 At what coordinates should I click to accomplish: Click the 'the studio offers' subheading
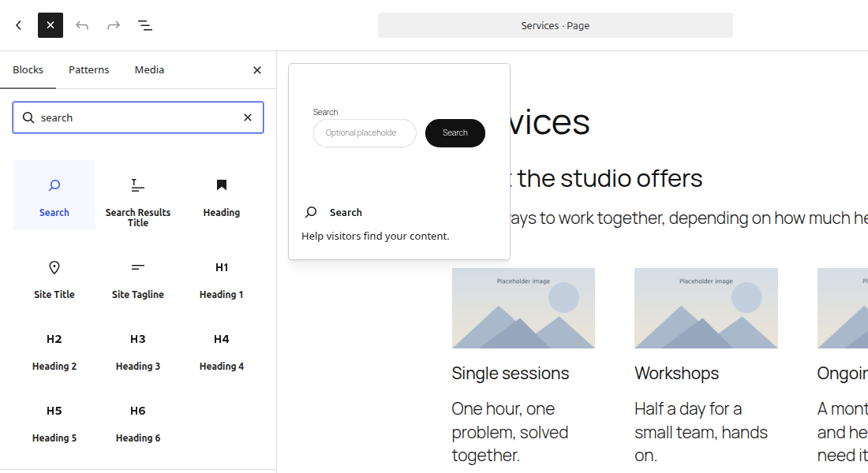click(609, 178)
